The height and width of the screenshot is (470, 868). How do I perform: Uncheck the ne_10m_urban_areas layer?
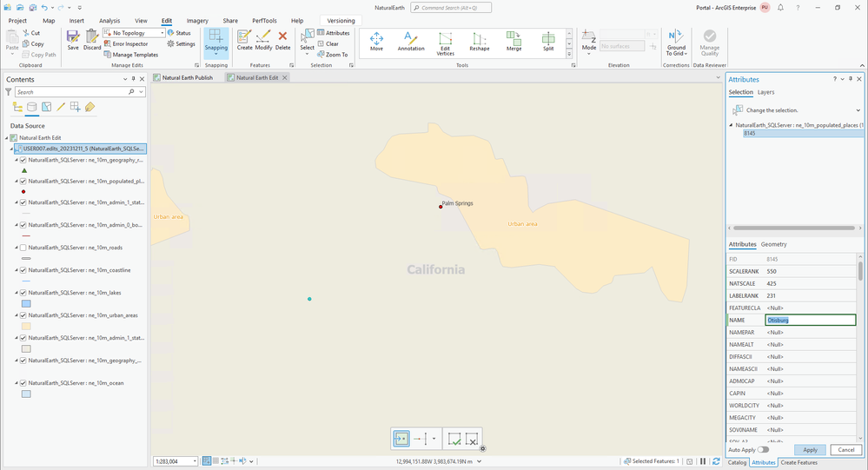[x=23, y=315]
